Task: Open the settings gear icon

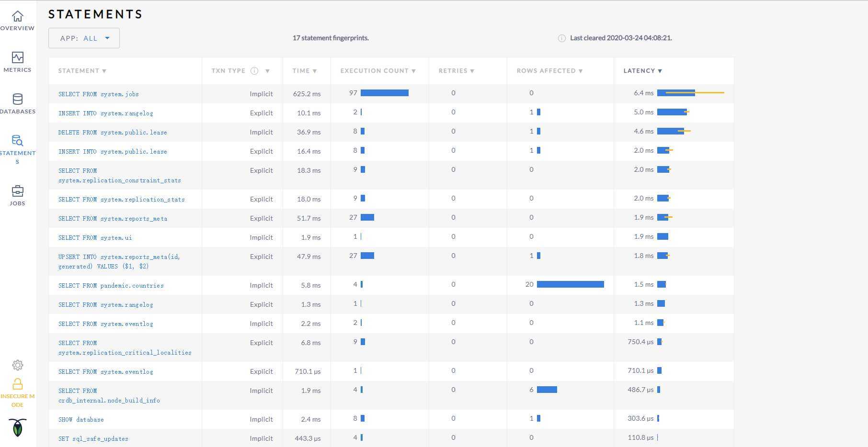Action: point(18,365)
